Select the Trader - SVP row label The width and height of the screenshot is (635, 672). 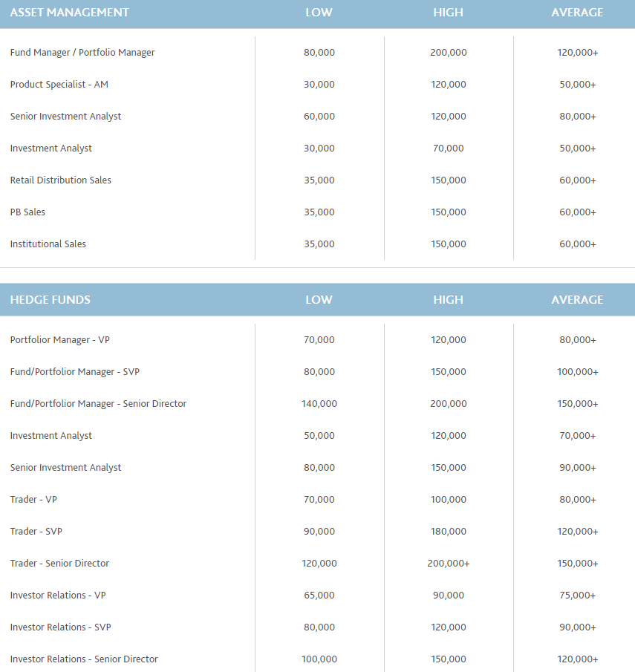pyautogui.click(x=36, y=532)
